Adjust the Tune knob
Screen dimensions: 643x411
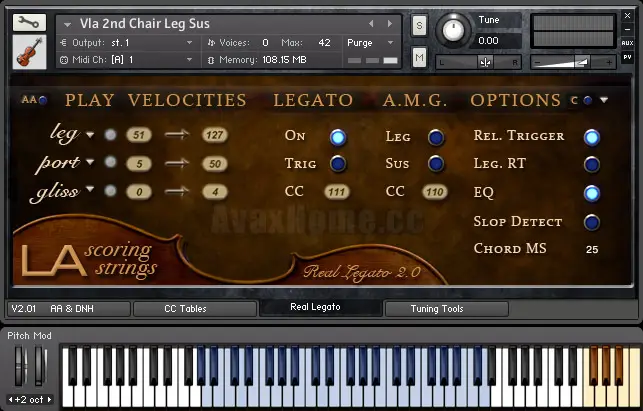(453, 30)
